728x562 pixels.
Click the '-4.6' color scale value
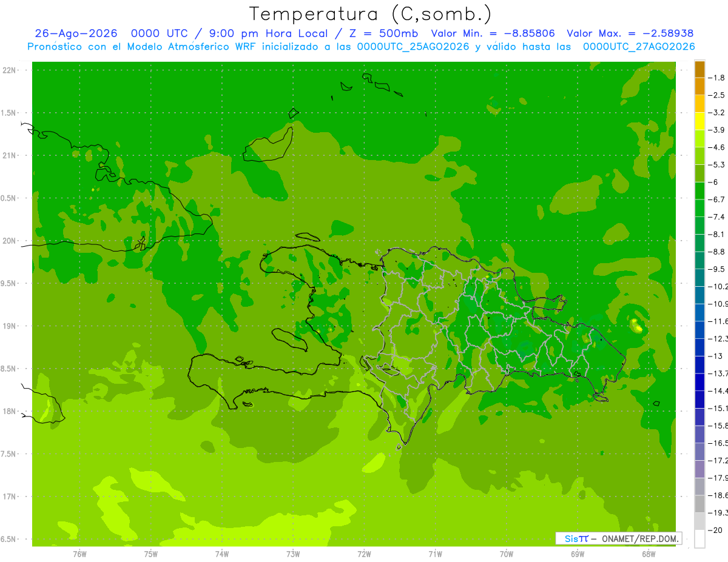pyautogui.click(x=716, y=147)
